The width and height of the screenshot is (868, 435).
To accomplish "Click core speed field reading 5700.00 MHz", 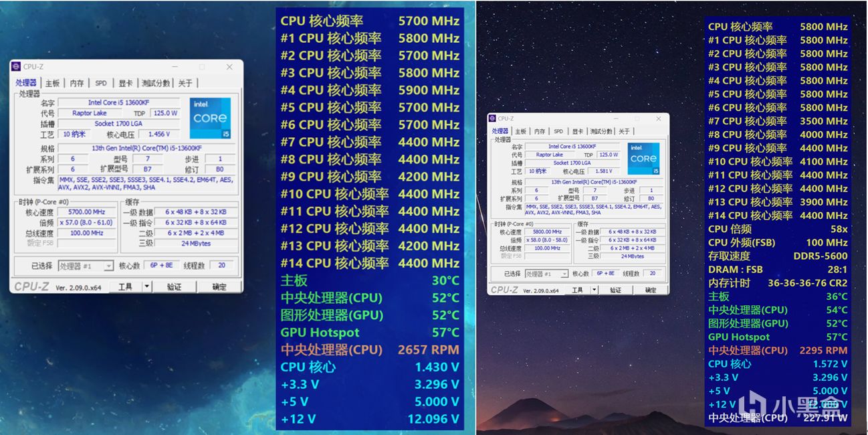I will (x=87, y=212).
